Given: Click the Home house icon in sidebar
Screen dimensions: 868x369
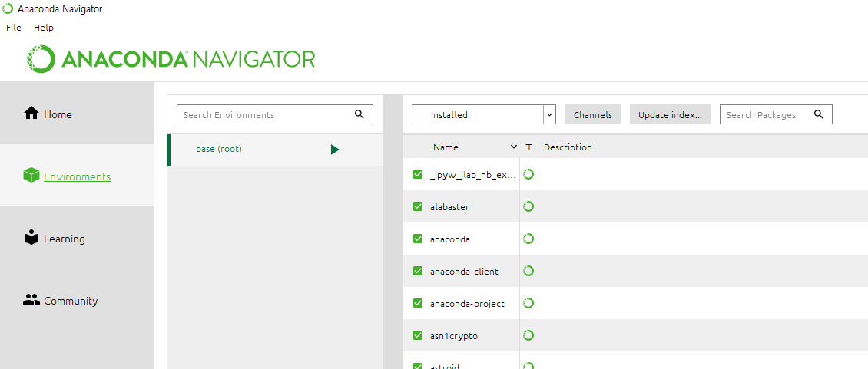Looking at the screenshot, I should (x=31, y=113).
